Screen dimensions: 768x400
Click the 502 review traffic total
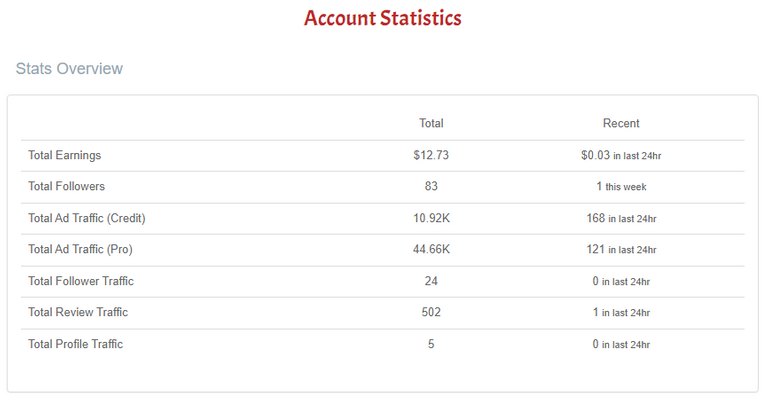click(431, 312)
